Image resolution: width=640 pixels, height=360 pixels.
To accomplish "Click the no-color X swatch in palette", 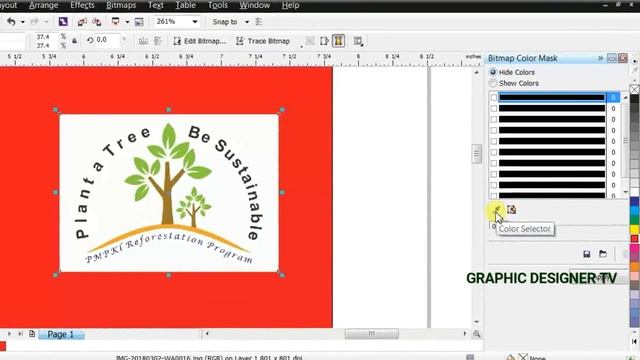I will pyautogui.click(x=634, y=89).
